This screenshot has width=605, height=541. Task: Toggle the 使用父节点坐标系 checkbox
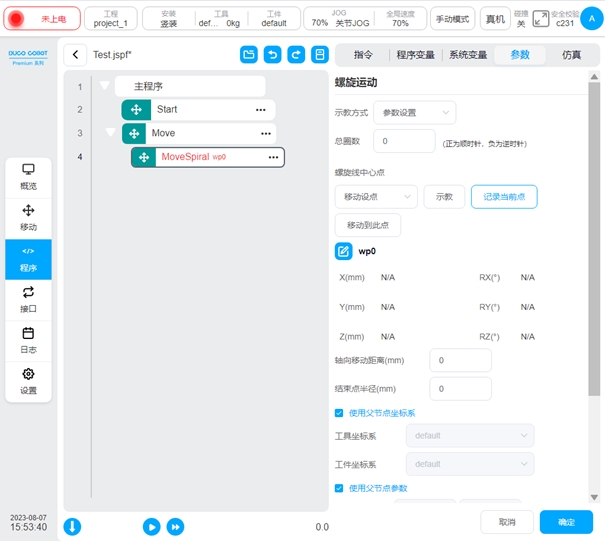[339, 412]
